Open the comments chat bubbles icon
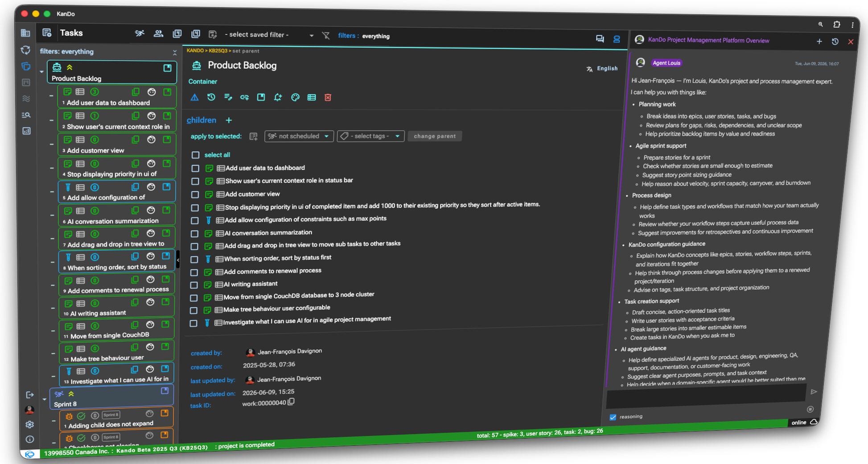The height and width of the screenshot is (464, 868). pos(600,39)
